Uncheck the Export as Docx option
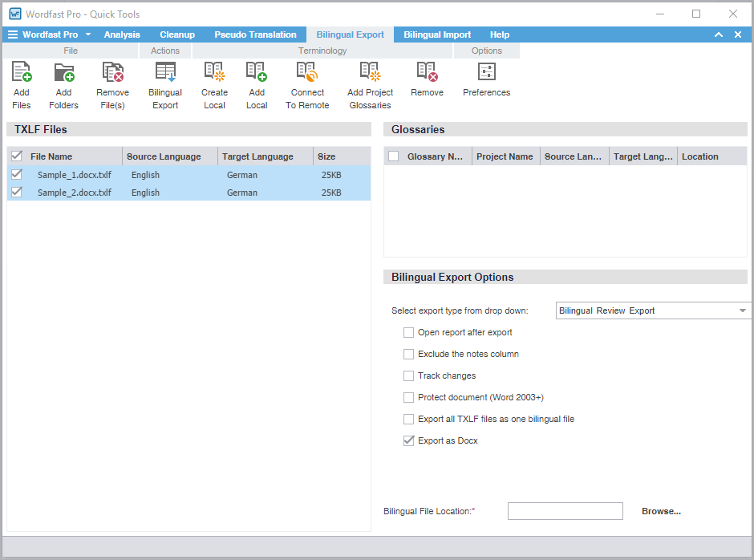The width and height of the screenshot is (754, 560). pos(409,440)
